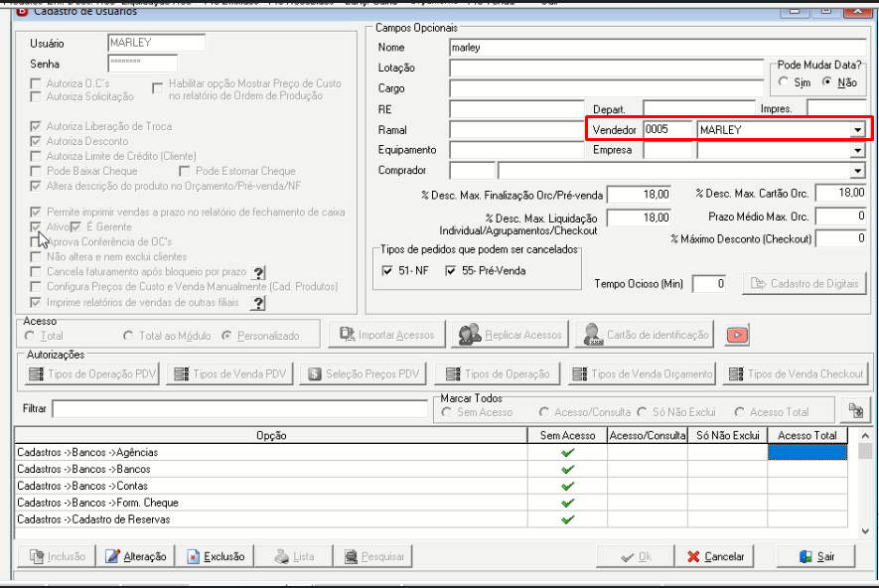This screenshot has width=879, height=588.
Task: Click the Filtrar text field
Action: 240,408
